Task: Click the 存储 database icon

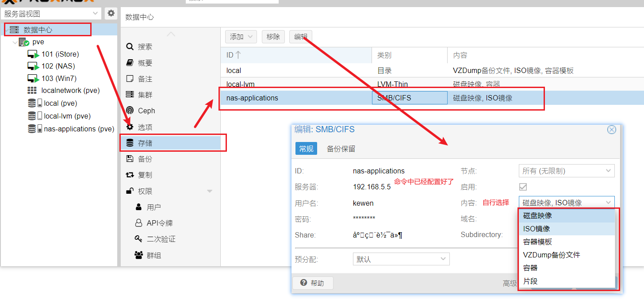Action: [x=130, y=143]
